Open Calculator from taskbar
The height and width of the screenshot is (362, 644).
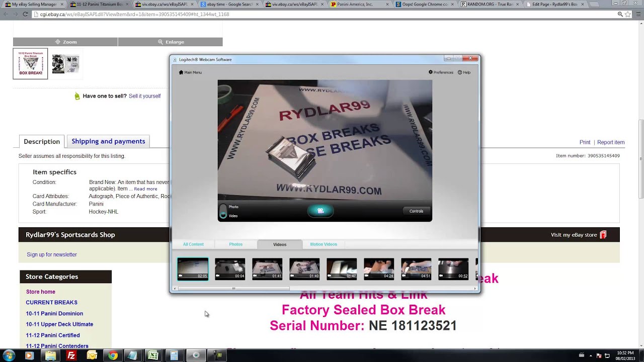[x=174, y=355]
